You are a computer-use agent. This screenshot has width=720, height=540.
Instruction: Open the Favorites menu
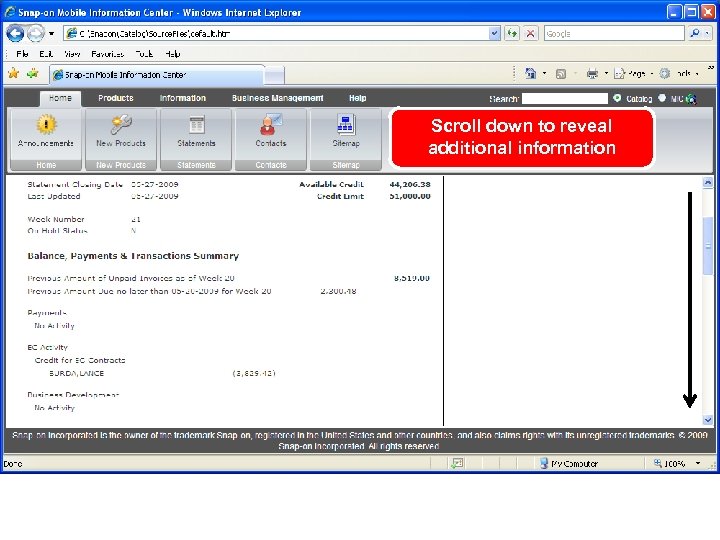[107, 54]
